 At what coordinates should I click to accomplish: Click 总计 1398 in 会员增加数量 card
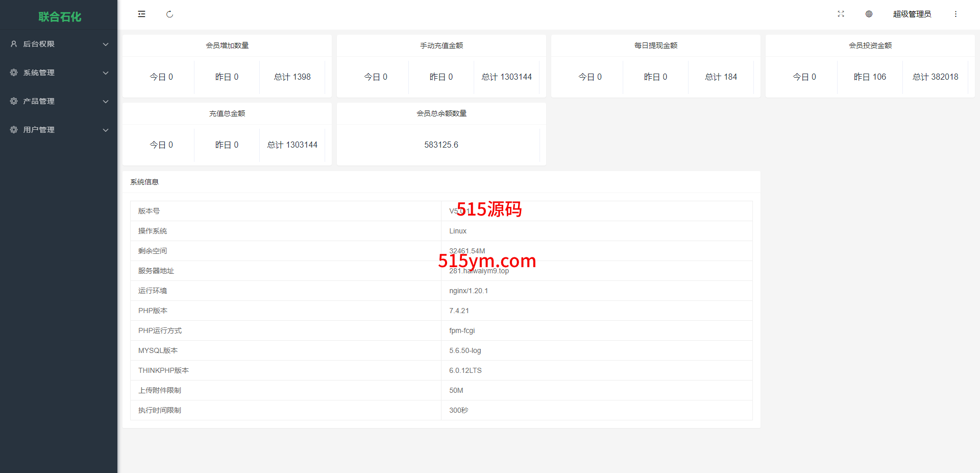point(292,77)
